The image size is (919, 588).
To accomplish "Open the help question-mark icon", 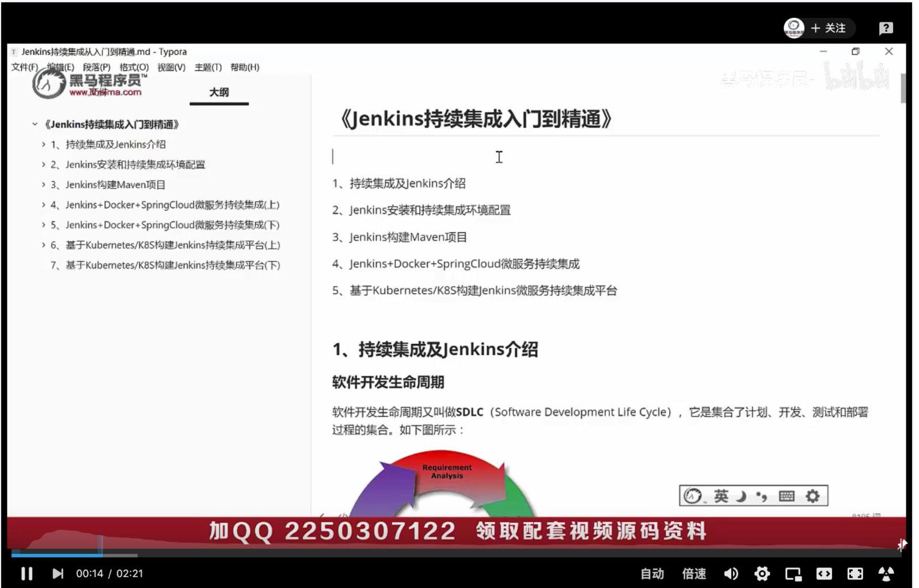I will 886,28.
